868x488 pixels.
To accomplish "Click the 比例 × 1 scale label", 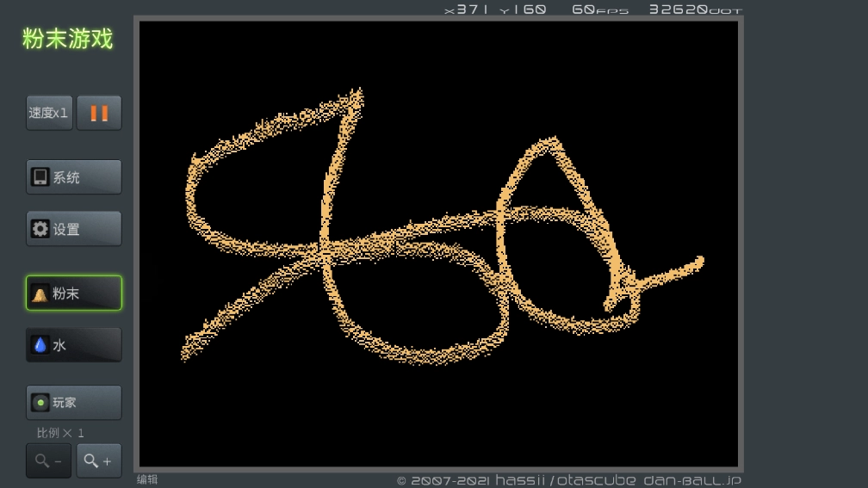I will [59, 433].
